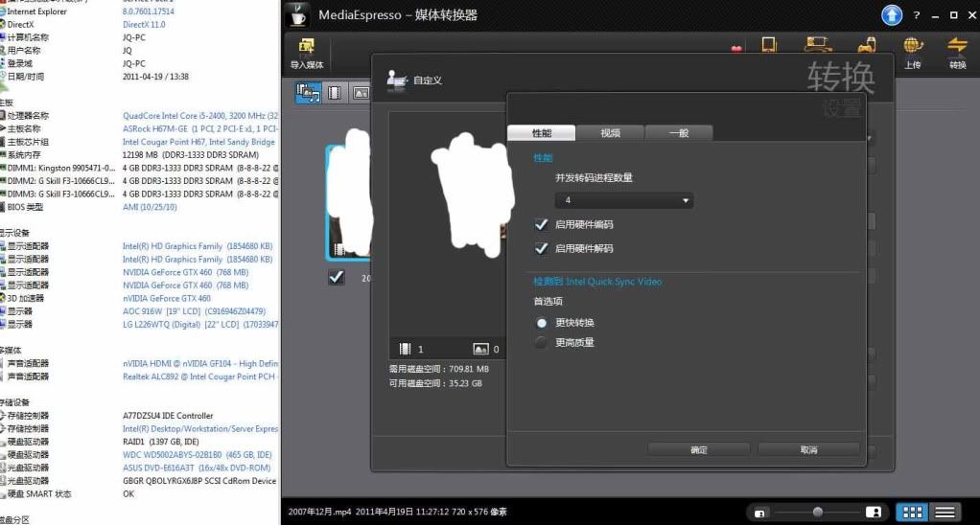
Task: Open the 并发转码进程数量 dropdown
Action: tap(623, 200)
